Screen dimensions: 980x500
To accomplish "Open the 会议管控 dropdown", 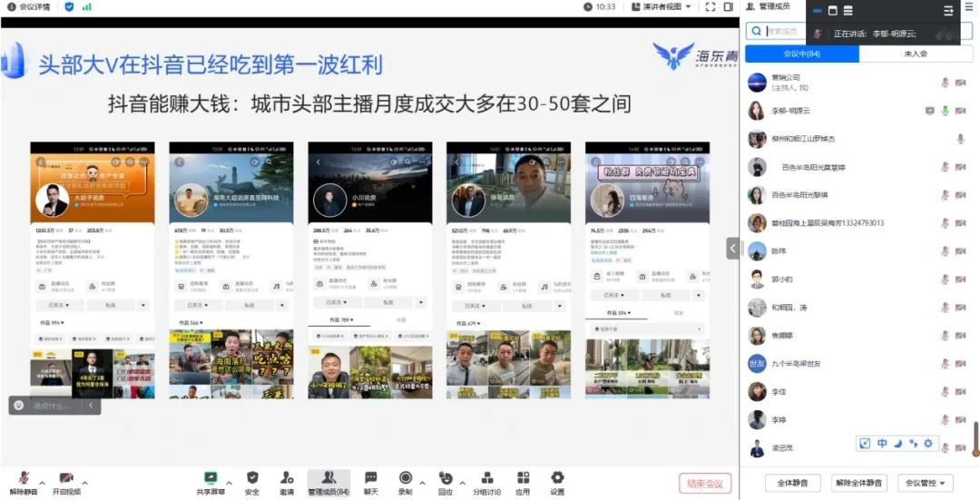I will coord(925,483).
